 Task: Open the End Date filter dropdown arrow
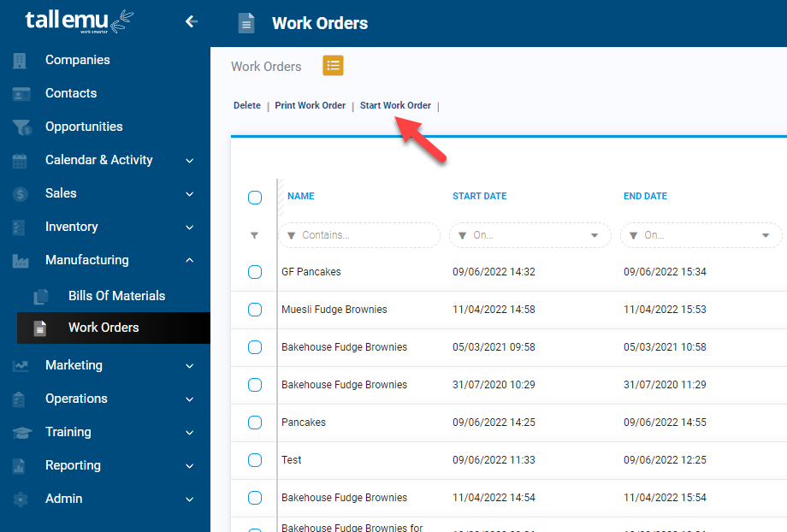[x=766, y=235]
